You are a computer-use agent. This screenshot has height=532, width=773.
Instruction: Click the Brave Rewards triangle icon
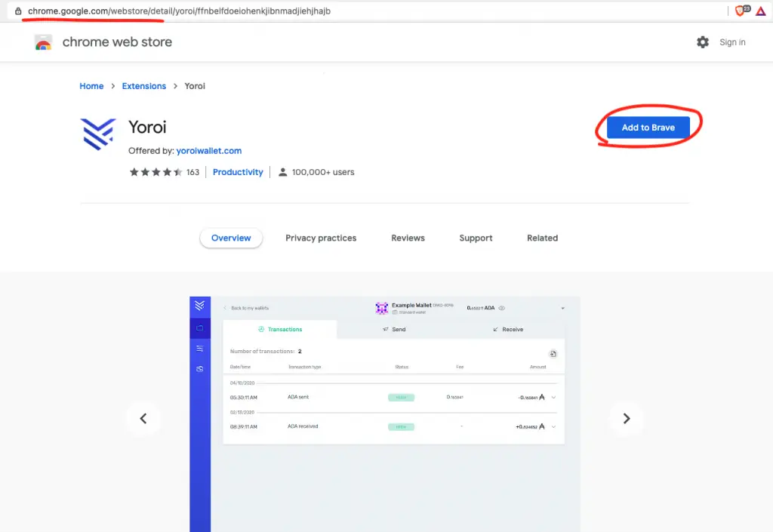pos(761,11)
